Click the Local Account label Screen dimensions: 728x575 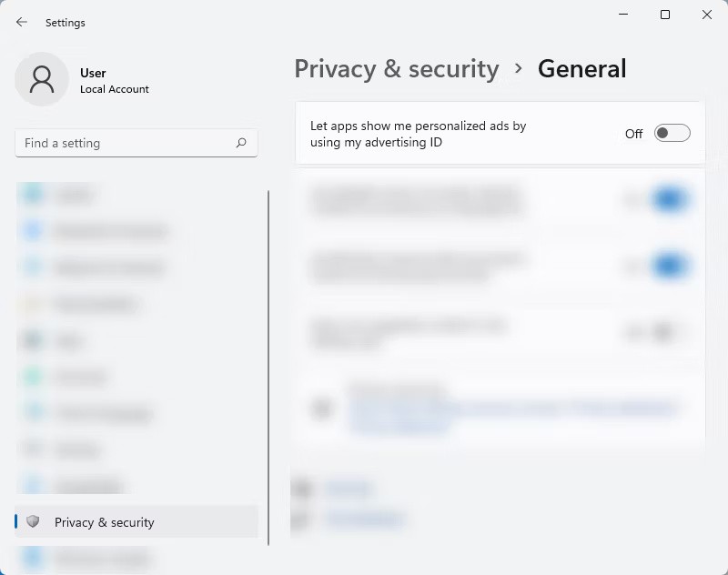tap(115, 89)
